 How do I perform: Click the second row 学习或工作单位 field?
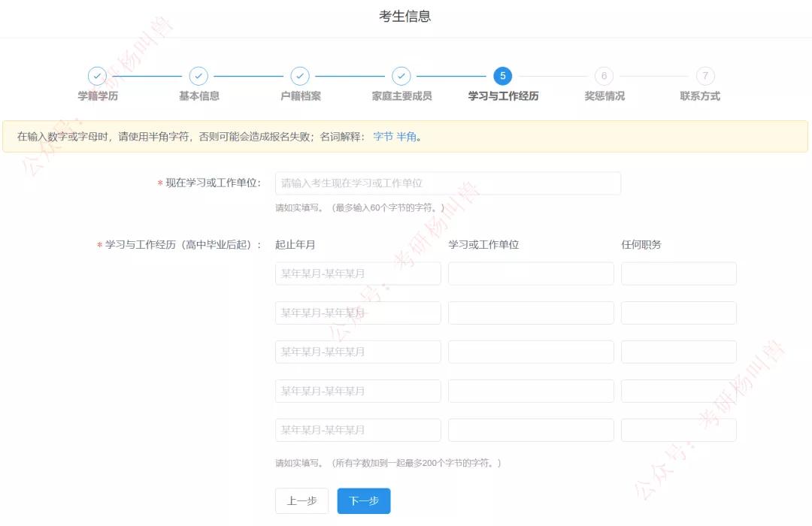(x=530, y=312)
